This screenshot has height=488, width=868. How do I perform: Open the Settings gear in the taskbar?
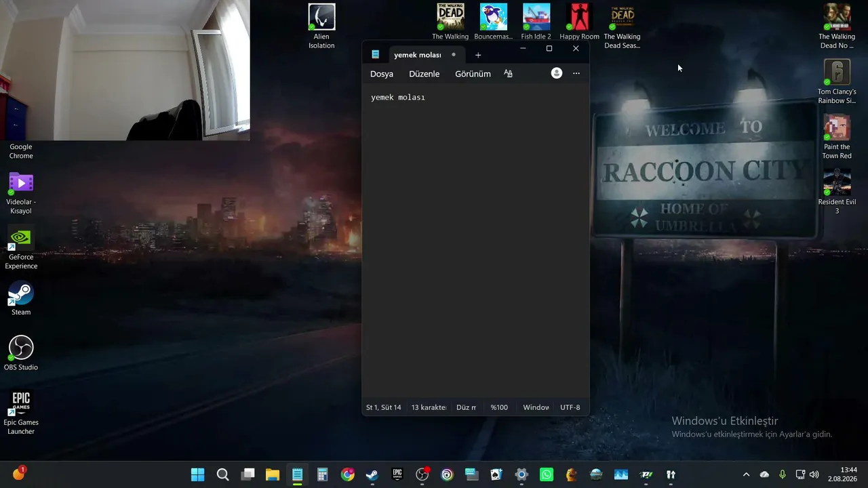coord(521,474)
